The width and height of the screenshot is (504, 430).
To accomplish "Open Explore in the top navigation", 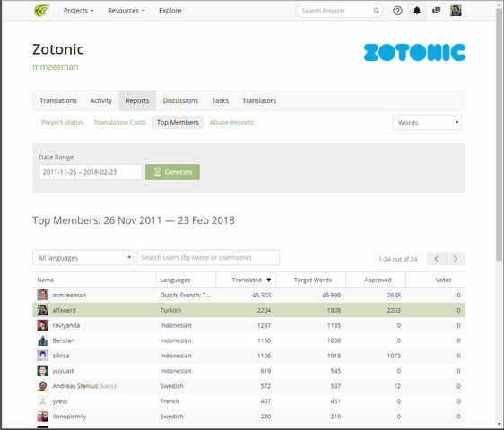I will (x=170, y=11).
